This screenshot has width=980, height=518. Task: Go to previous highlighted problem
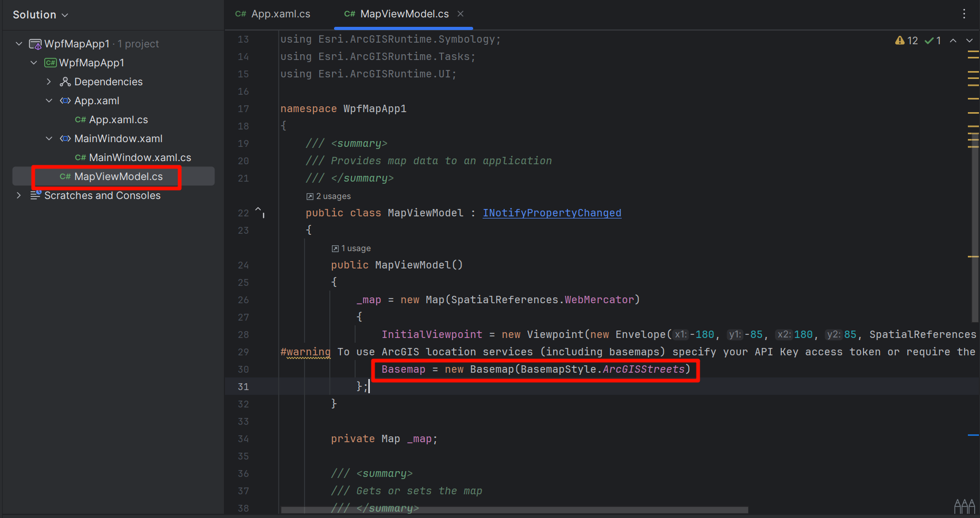pyautogui.click(x=953, y=41)
